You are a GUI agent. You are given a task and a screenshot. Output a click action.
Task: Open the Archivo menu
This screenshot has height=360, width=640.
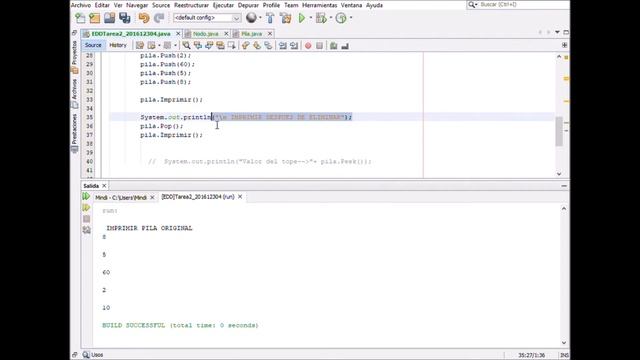80,5
